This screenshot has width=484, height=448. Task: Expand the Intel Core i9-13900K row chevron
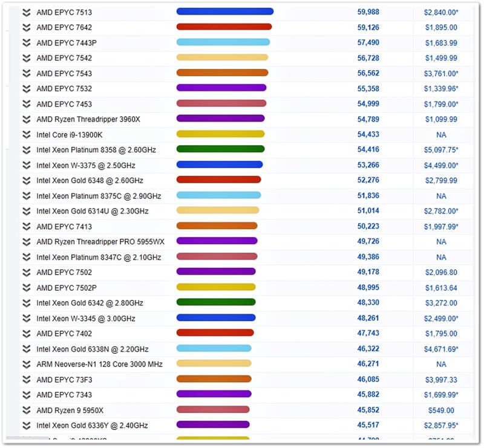(x=27, y=135)
